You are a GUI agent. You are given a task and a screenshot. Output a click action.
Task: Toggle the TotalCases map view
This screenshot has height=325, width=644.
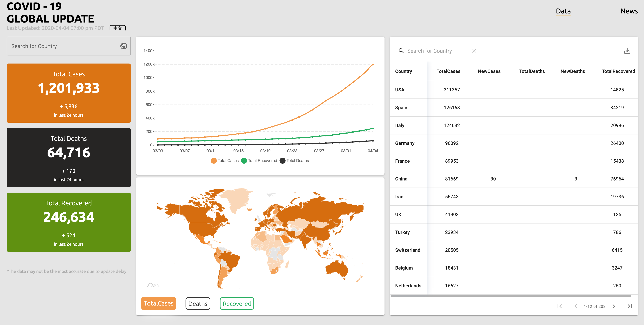[x=158, y=303]
